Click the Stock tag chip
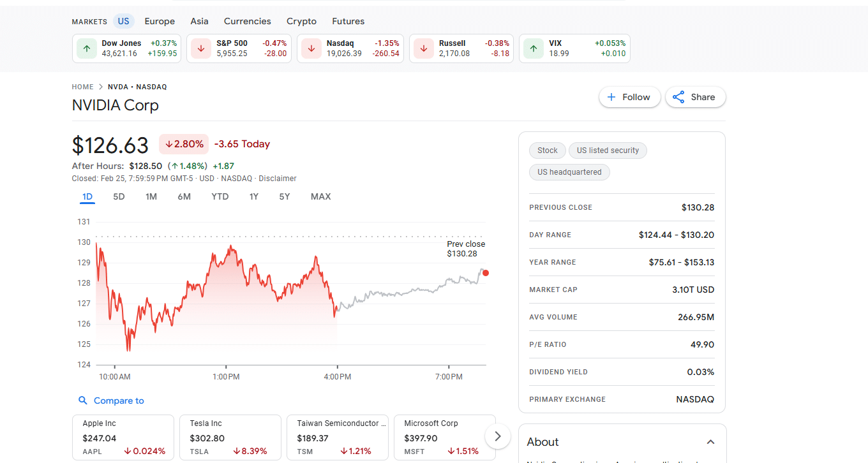Viewport: 868px width, 463px height. pyautogui.click(x=548, y=151)
